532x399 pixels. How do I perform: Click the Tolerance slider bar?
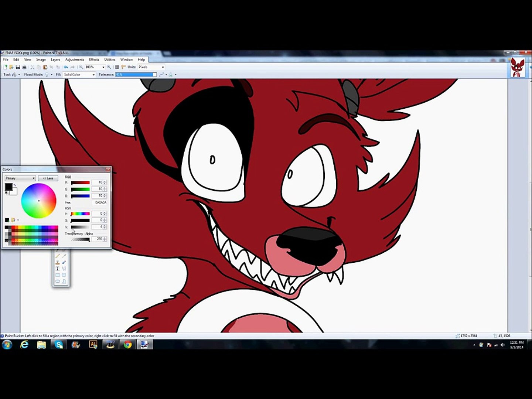click(x=136, y=75)
